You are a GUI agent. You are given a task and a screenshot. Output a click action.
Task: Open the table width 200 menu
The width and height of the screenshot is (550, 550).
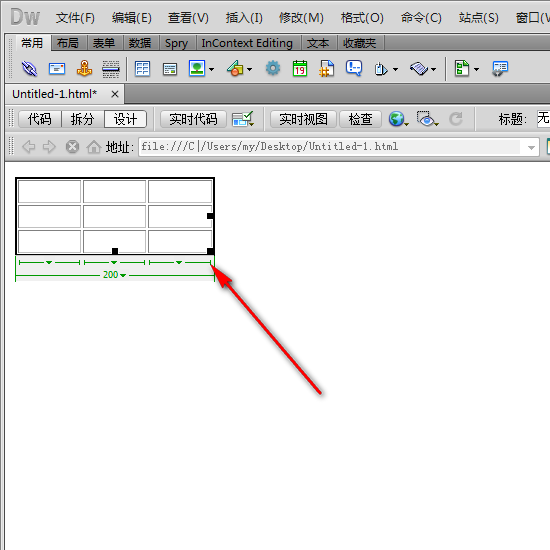(114, 275)
